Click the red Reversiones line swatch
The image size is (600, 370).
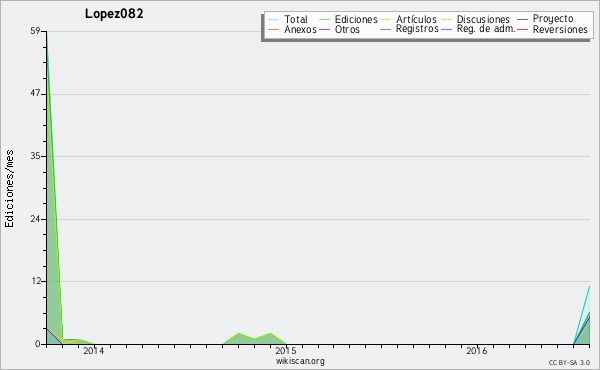click(522, 29)
